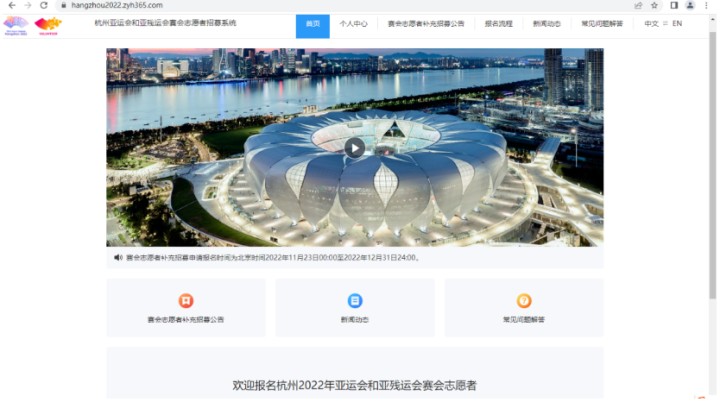This screenshot has height=402, width=720.
Task: Click the orange recruitment announcement icon
Action: click(186, 300)
